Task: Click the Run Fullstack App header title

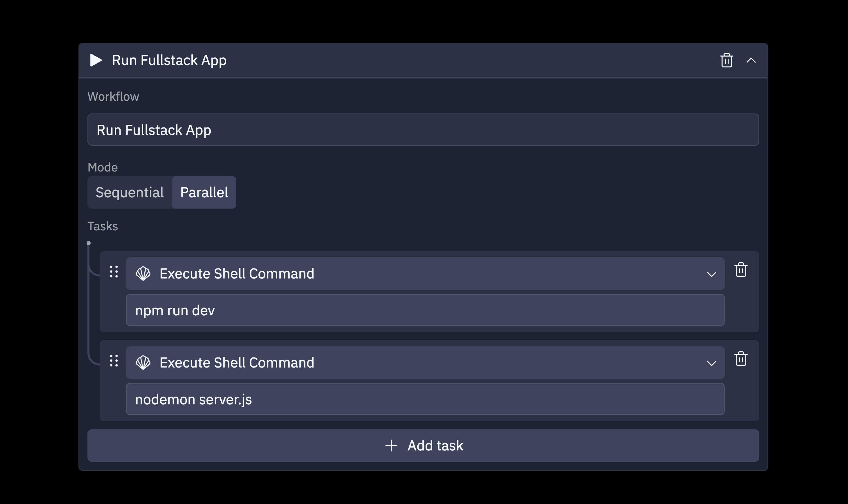Action: [169, 60]
